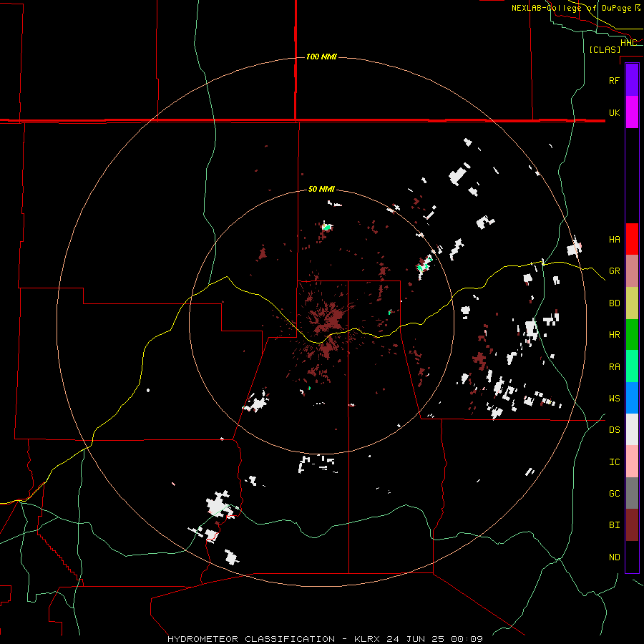Click the BI dark-red legend swatch
Screen dimensions: 644x644
click(632, 525)
